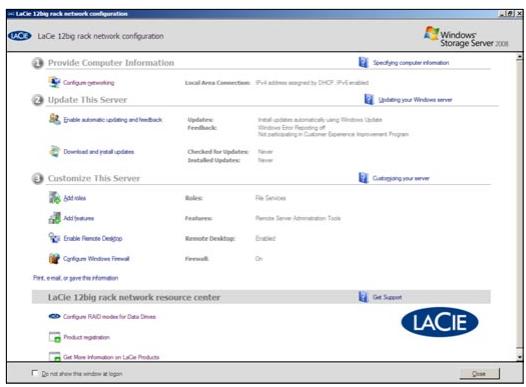Screen dimensions: 526x387
Task: Click the Product registration icon
Action: [54, 337]
